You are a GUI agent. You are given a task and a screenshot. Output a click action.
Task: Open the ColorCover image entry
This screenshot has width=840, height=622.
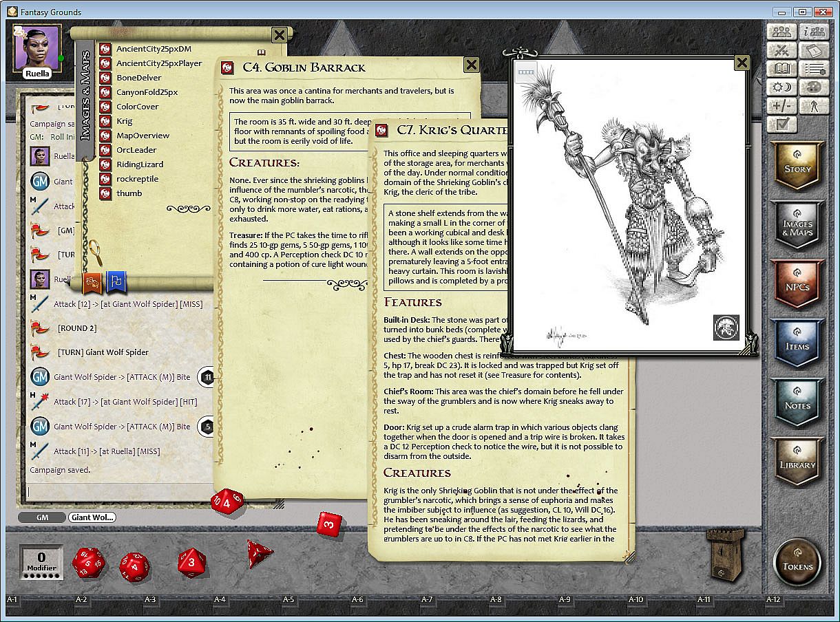coord(137,107)
